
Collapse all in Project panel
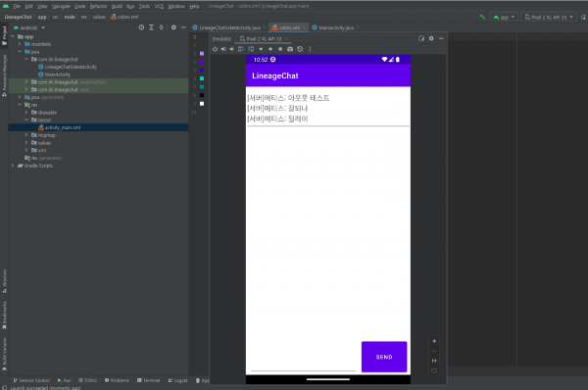click(162, 27)
